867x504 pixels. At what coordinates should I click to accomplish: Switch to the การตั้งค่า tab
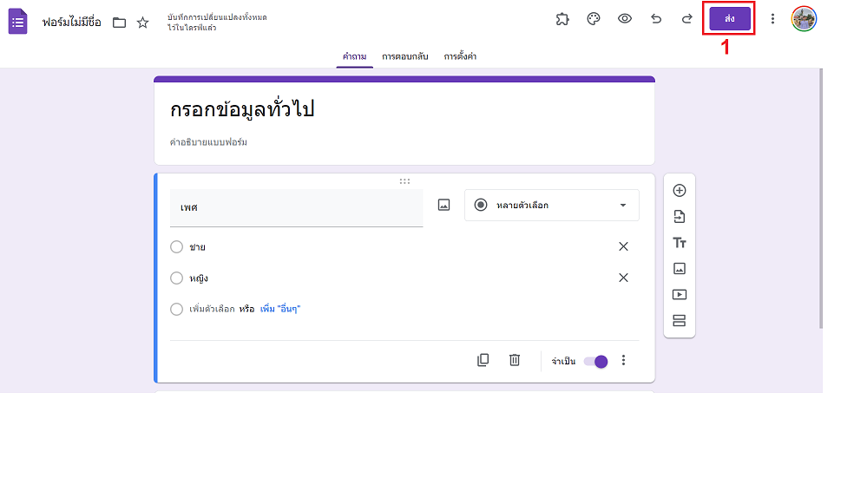pos(460,56)
